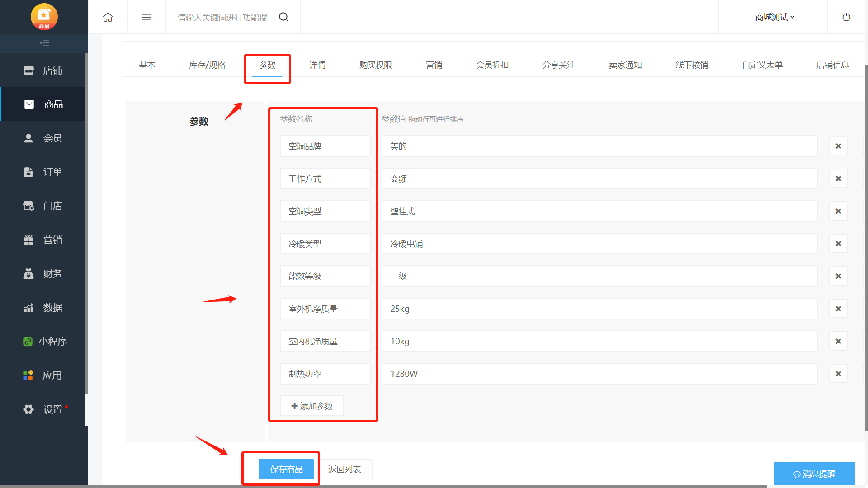Edit the 壁挂式 parameter value field
The height and width of the screenshot is (488, 868).
599,211
